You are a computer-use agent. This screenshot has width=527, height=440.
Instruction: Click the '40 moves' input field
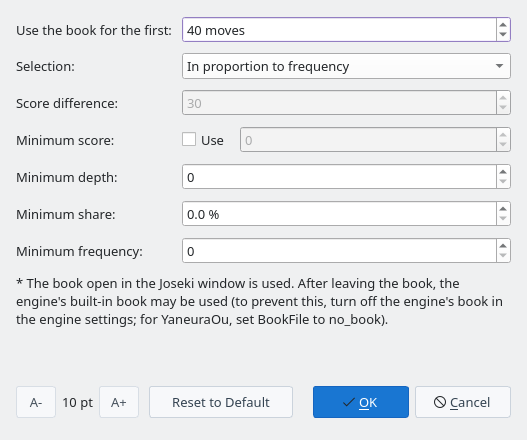(x=339, y=30)
